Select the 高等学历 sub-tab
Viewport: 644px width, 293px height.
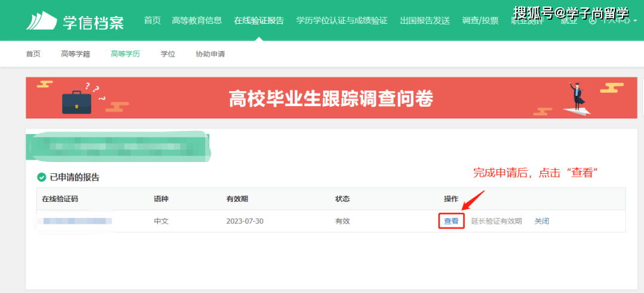click(x=125, y=54)
